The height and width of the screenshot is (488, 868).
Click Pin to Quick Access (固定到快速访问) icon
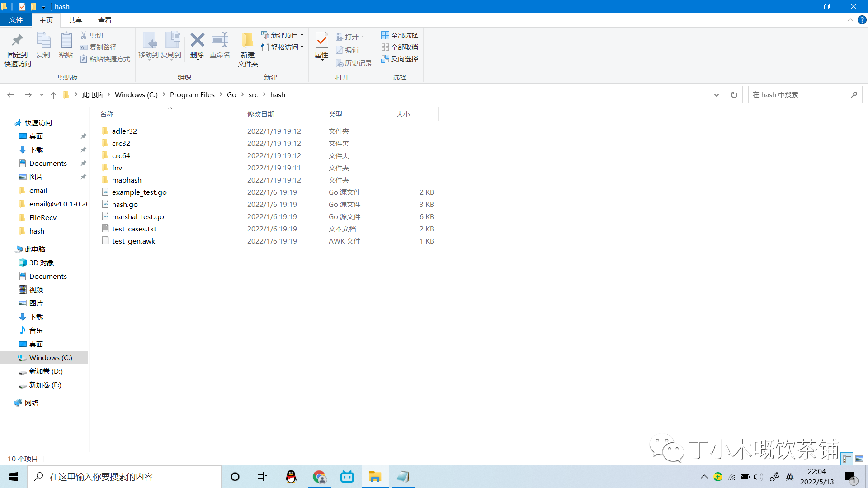(17, 41)
